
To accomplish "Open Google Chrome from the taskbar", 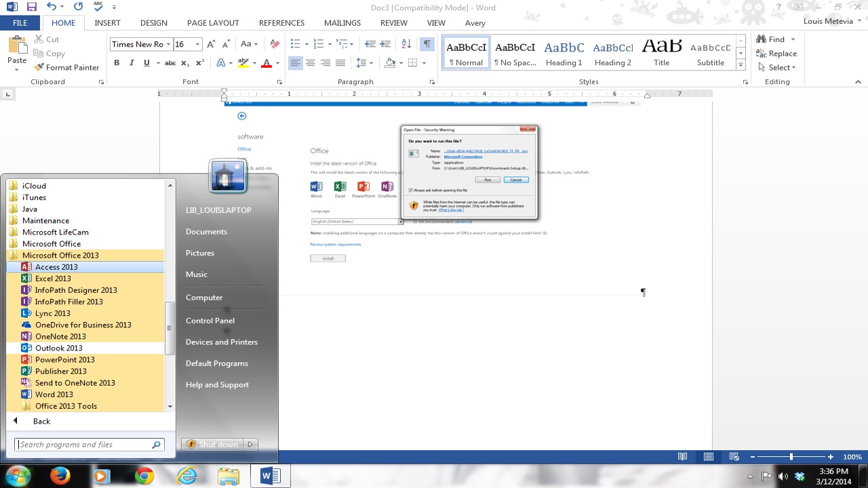I will (144, 476).
